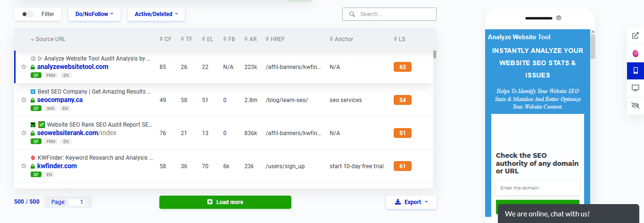Click the pink highlight marker icon
The width and height of the screenshot is (644, 223).
pyautogui.click(x=635, y=53)
